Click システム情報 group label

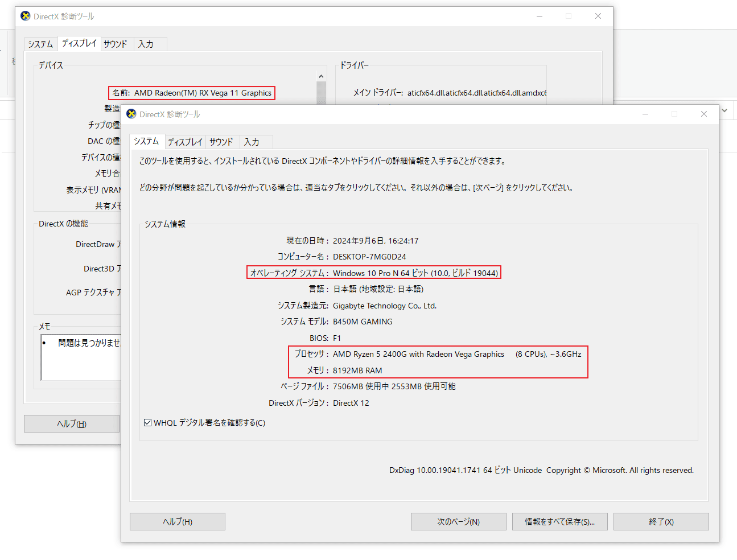pos(165,224)
